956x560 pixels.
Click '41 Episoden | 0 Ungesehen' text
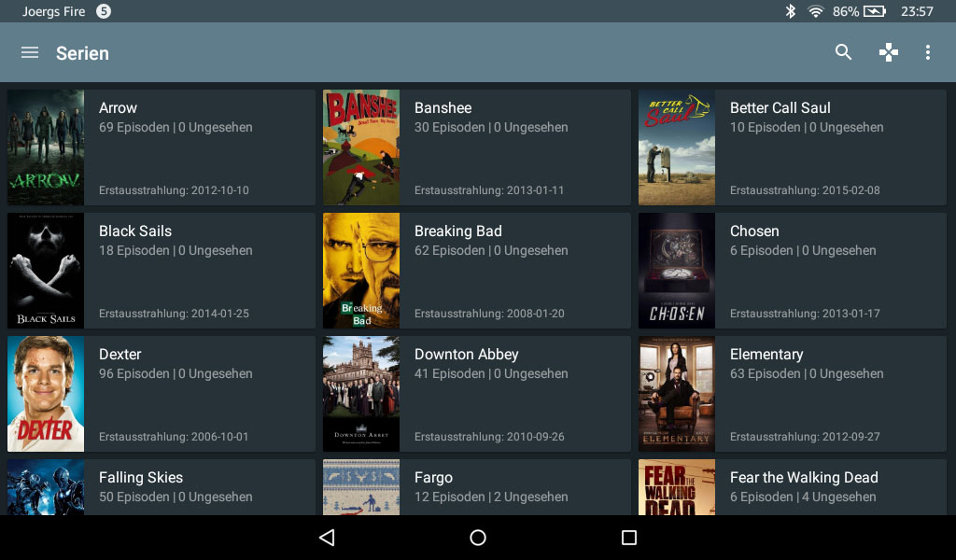491,373
